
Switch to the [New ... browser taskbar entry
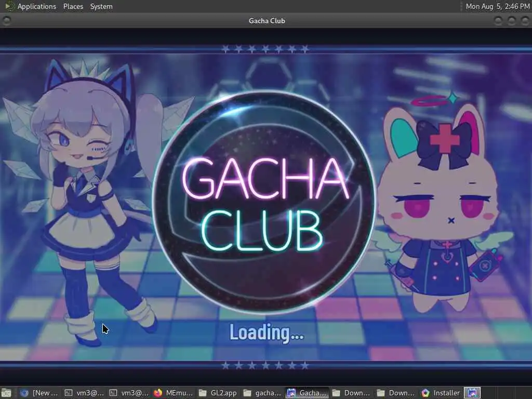click(38, 393)
